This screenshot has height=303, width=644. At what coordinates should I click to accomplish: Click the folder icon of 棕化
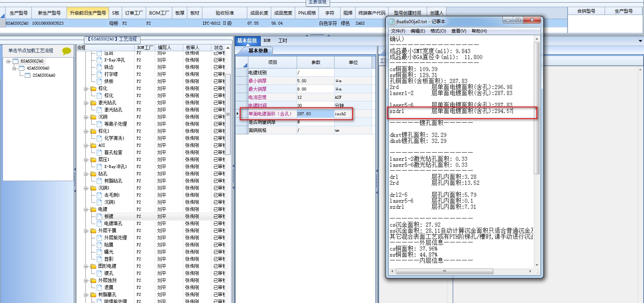94,89
